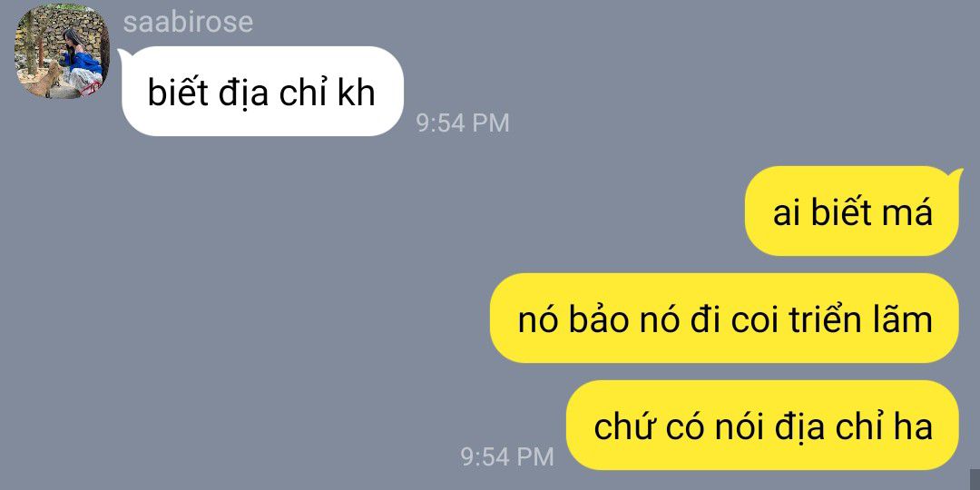Select the white bubble 'biết địa chỉ kh'

(262, 92)
